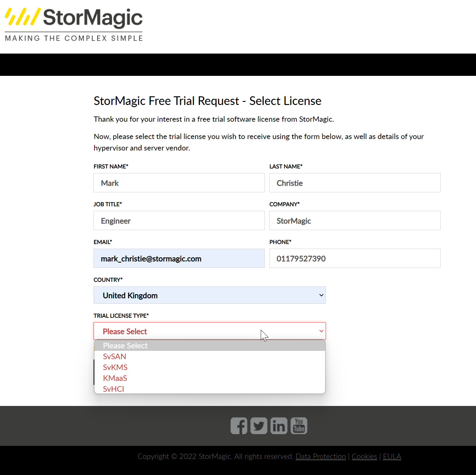This screenshot has width=476, height=475.
Task: Select SvKMS from the license list
Action: [210, 367]
